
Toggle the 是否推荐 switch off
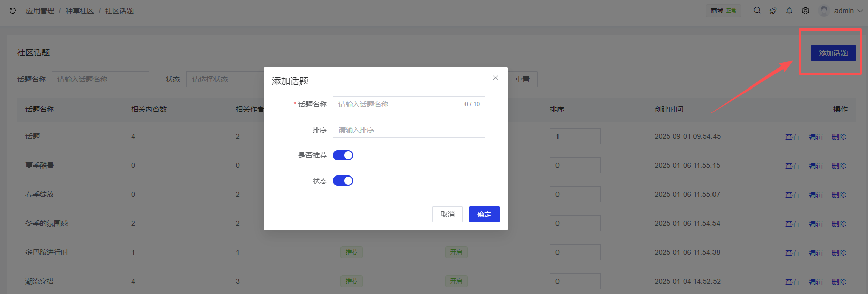[343, 155]
